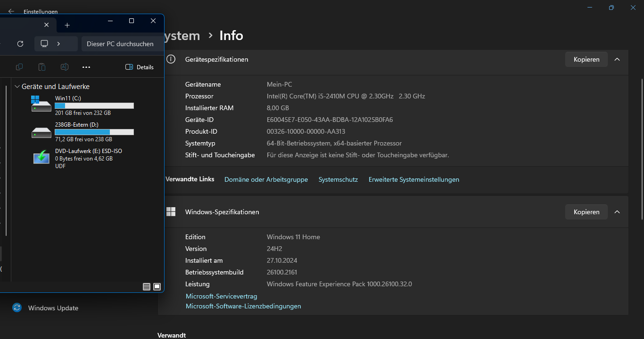Open the 'Domäne oder Arbeitsgruppe' link

[266, 179]
